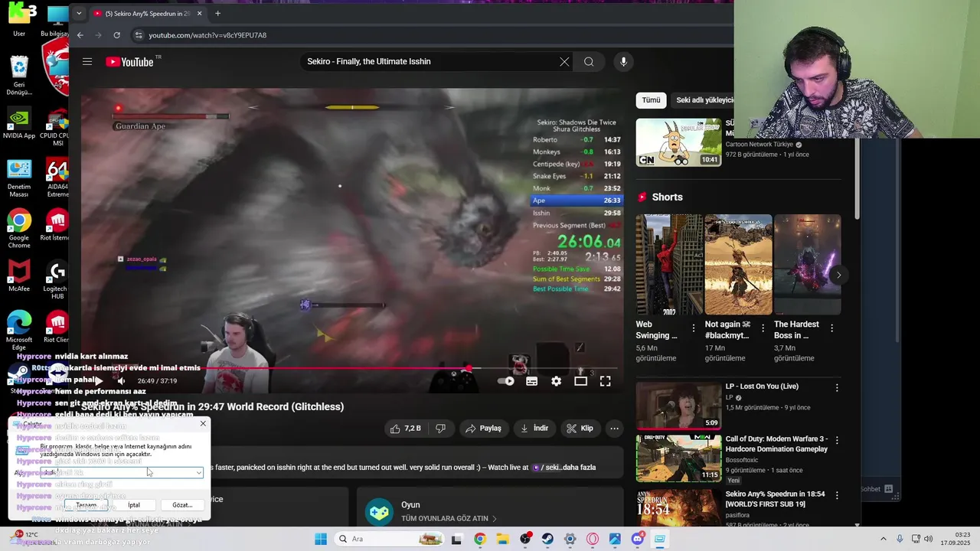Viewport: 980px width, 551px height.
Task: Click Tamam in the Run dialog
Action: coord(87,505)
